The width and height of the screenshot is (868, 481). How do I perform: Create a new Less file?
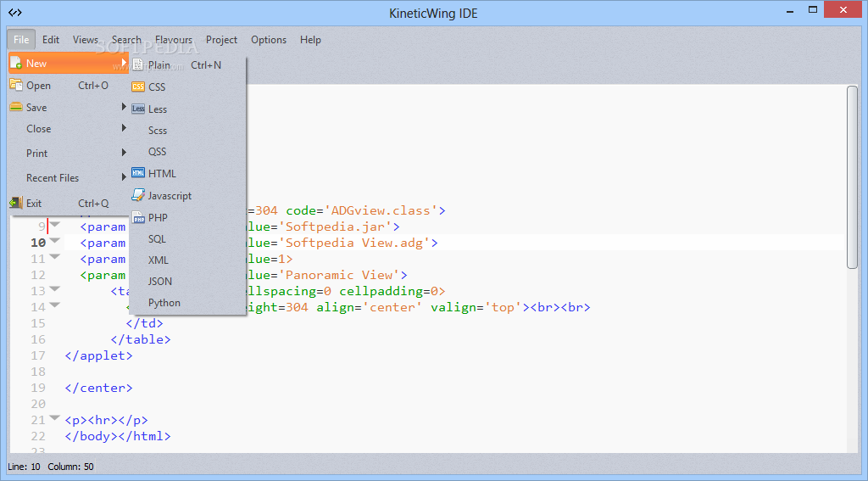click(x=187, y=109)
